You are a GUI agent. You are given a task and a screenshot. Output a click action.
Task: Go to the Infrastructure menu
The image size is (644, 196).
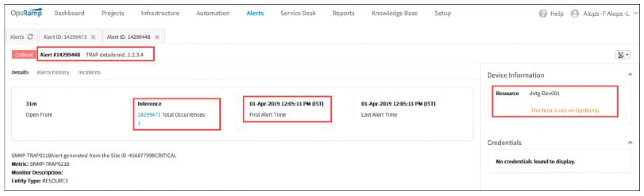point(160,13)
